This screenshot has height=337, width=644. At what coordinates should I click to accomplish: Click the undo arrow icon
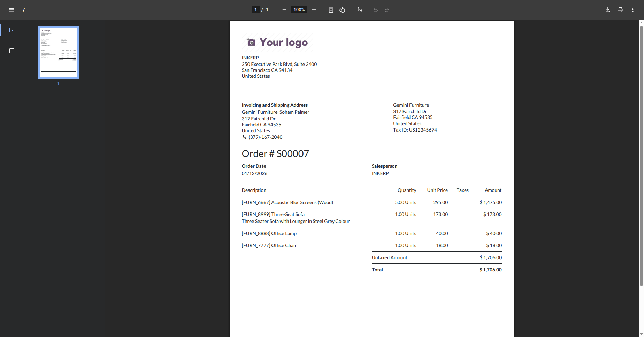[376, 10]
